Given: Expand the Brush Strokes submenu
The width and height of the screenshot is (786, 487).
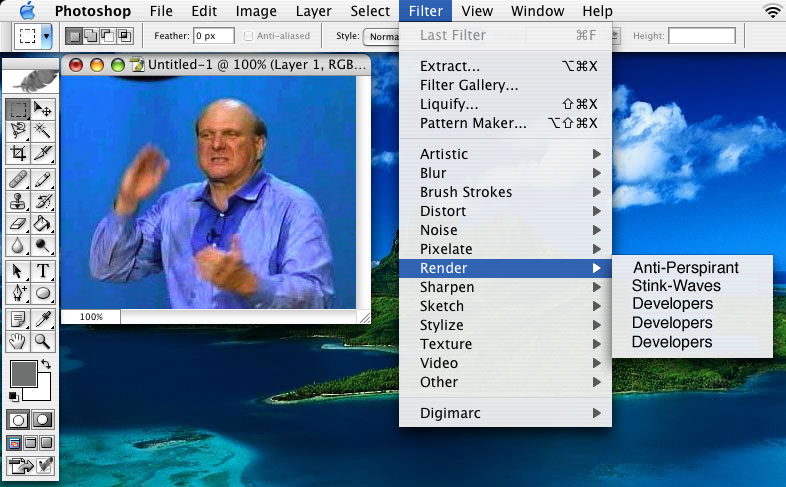Looking at the screenshot, I should coord(505,192).
